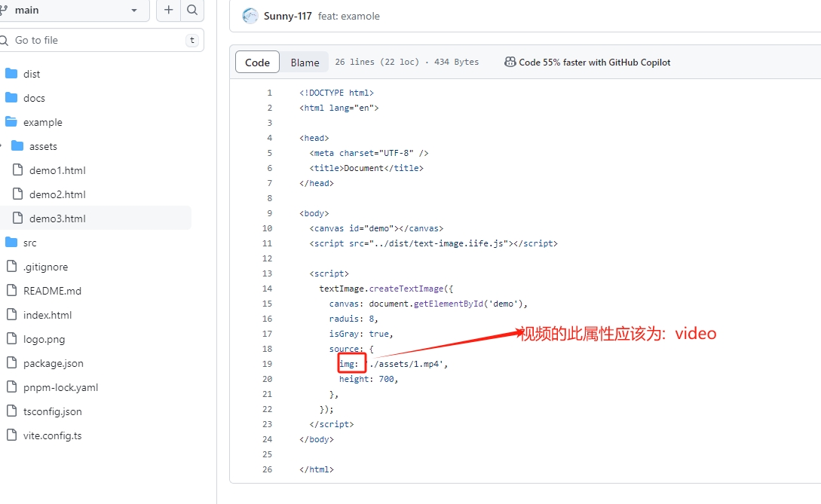Click line number 26 in code
The height and width of the screenshot is (504, 821).
(268, 469)
